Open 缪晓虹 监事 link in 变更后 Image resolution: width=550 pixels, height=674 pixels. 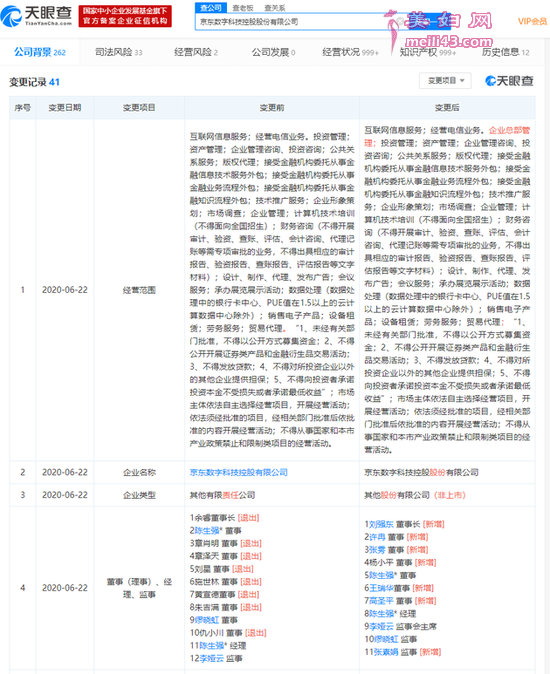(386, 639)
